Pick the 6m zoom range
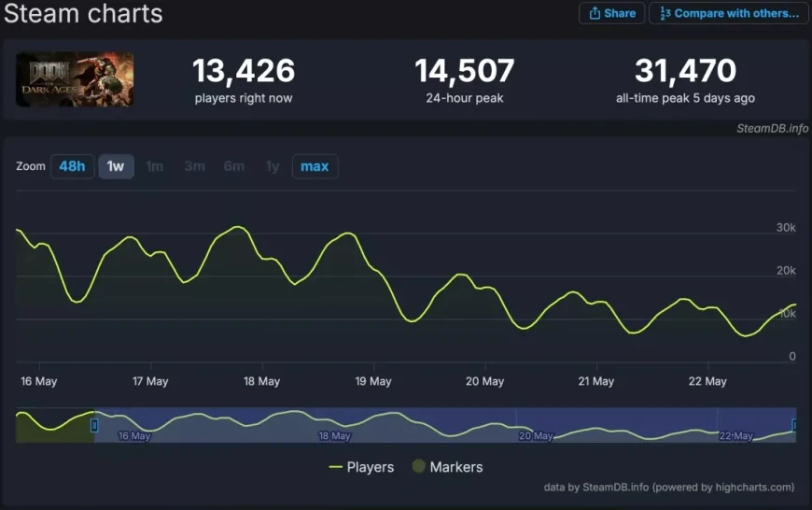Image resolution: width=812 pixels, height=510 pixels. [x=233, y=166]
